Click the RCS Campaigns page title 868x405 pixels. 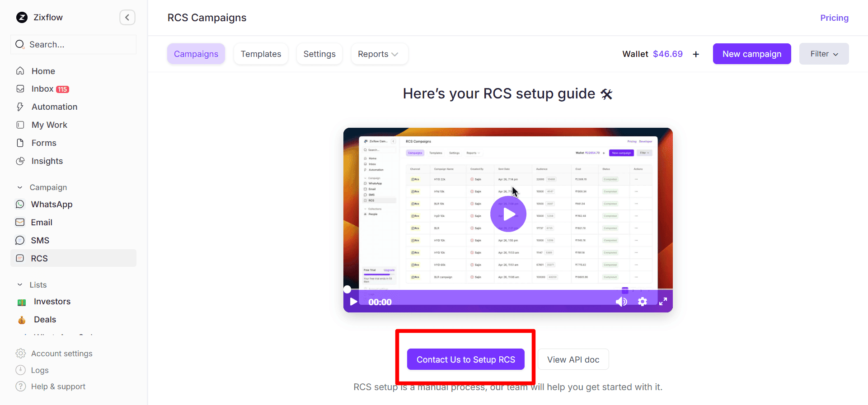pyautogui.click(x=207, y=18)
